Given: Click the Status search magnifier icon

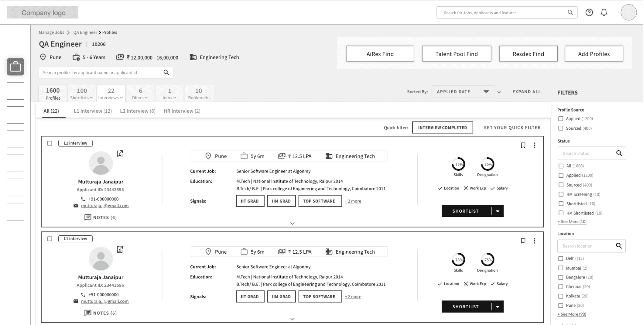Looking at the screenshot, I should point(619,153).
